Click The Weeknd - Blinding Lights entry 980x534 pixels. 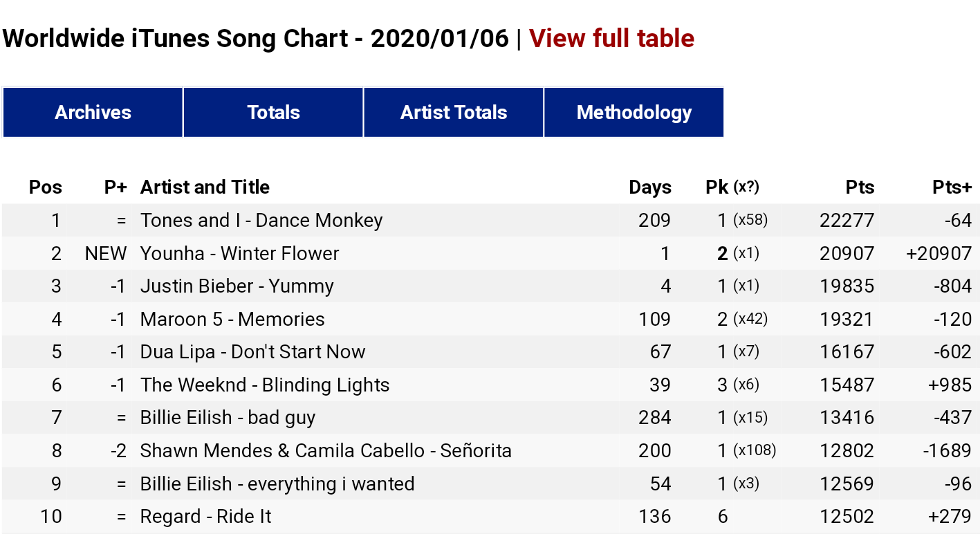265,385
